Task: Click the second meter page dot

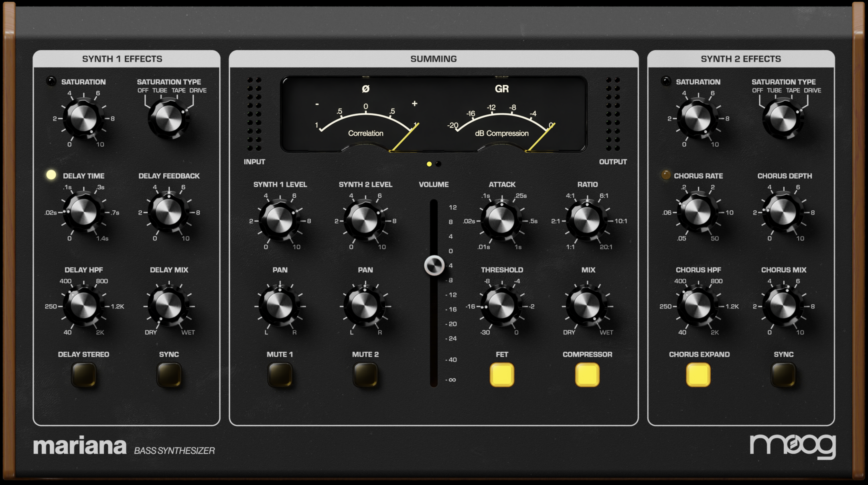Action: point(438,164)
